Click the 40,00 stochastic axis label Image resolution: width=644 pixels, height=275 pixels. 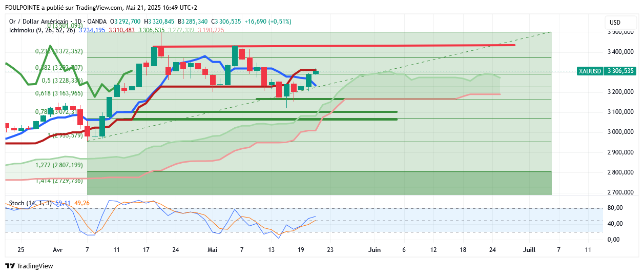615,224
